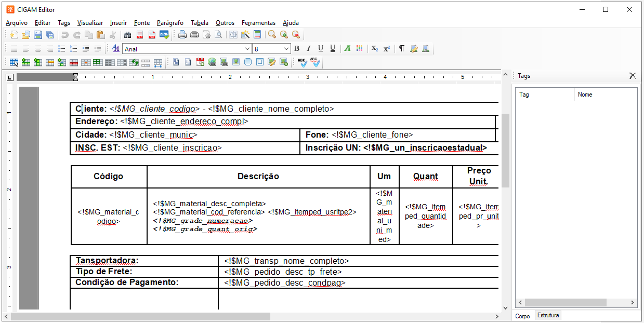This screenshot has height=323, width=644.
Task: Click the delete row red table icon
Action: [x=74, y=62]
